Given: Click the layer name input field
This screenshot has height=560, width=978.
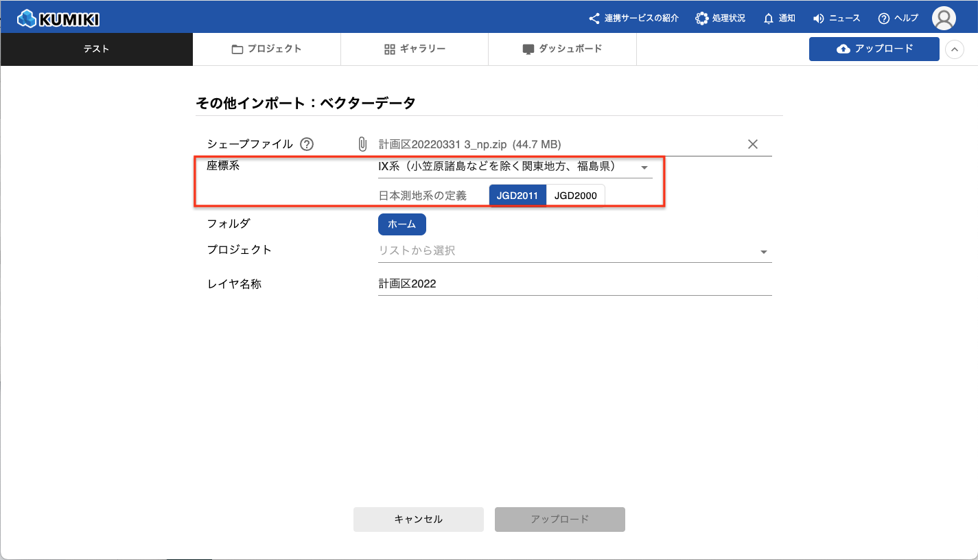Looking at the screenshot, I should [574, 284].
